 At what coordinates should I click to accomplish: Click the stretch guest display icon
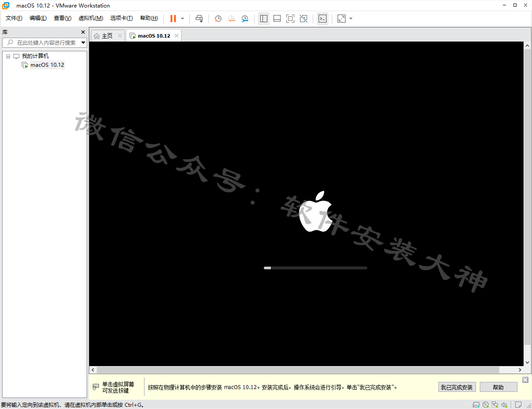[x=342, y=19]
